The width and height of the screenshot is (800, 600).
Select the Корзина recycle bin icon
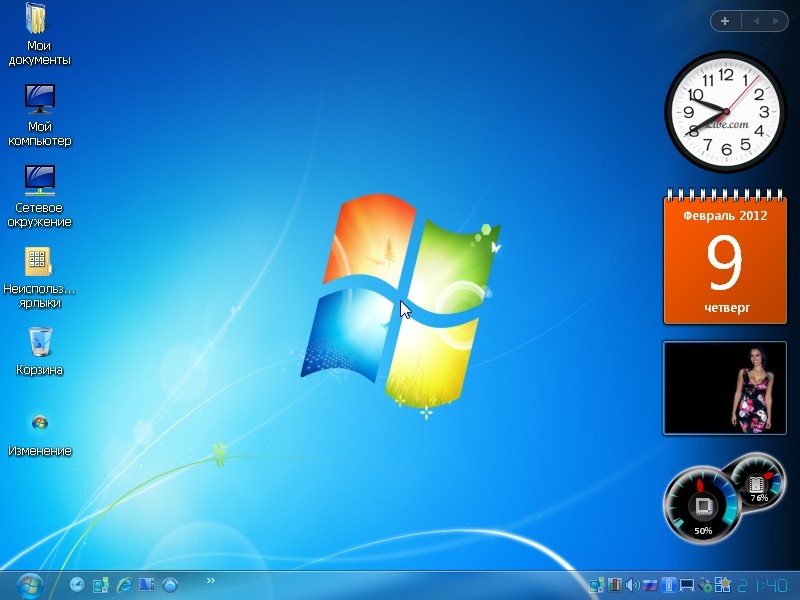pos(40,342)
